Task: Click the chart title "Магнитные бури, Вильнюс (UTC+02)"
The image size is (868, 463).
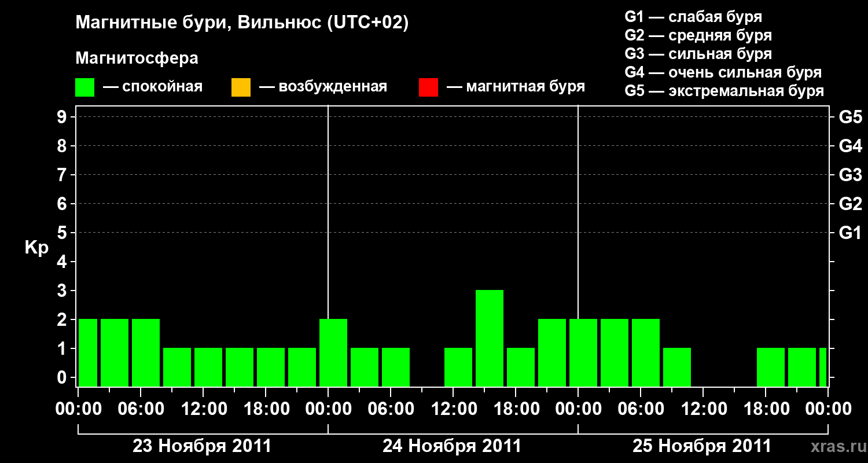Action: coord(242,23)
